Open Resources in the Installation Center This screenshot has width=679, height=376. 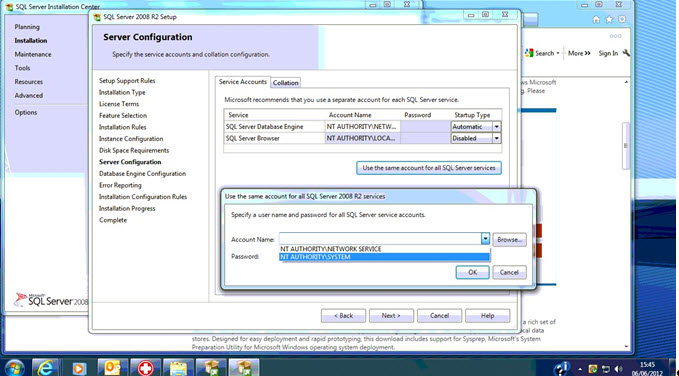[x=29, y=82]
